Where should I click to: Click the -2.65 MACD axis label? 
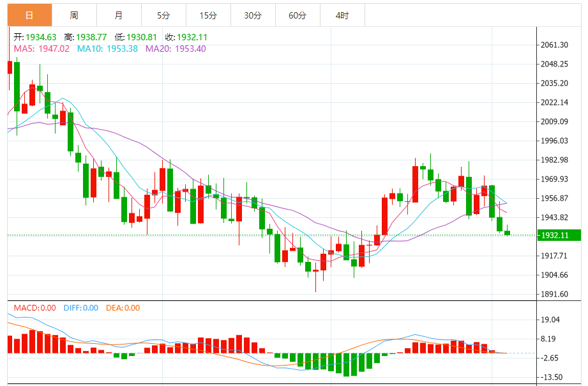(550, 358)
